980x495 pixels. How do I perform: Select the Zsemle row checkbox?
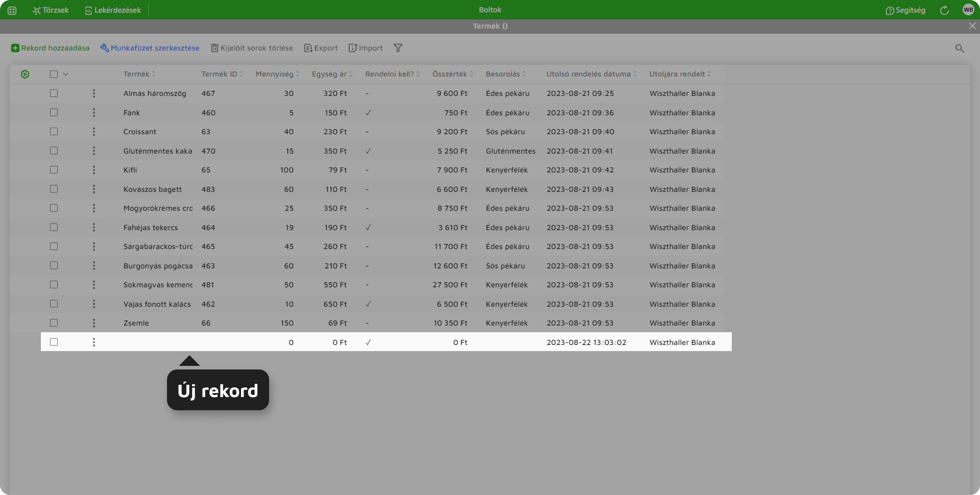click(x=54, y=323)
